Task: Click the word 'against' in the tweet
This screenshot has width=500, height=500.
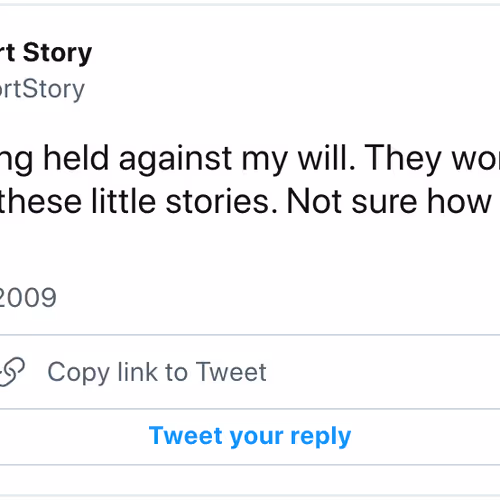Action: point(176,159)
